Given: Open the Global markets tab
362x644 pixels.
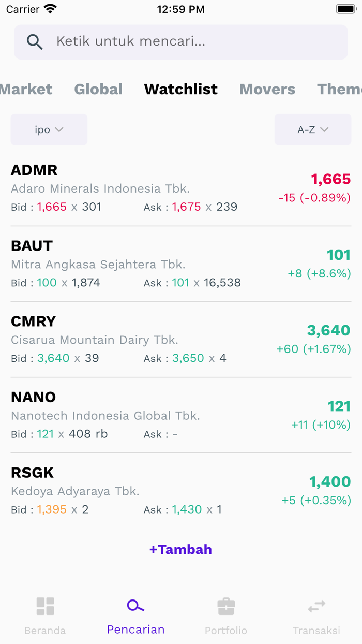Looking at the screenshot, I should tap(98, 89).
